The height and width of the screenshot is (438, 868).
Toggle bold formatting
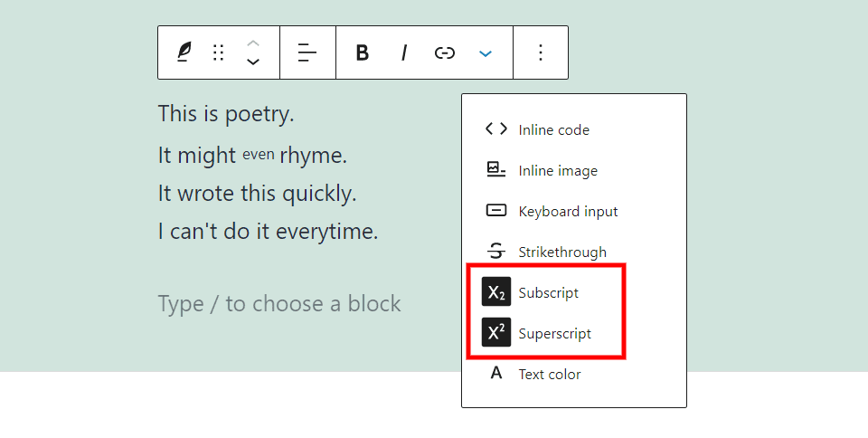(363, 52)
